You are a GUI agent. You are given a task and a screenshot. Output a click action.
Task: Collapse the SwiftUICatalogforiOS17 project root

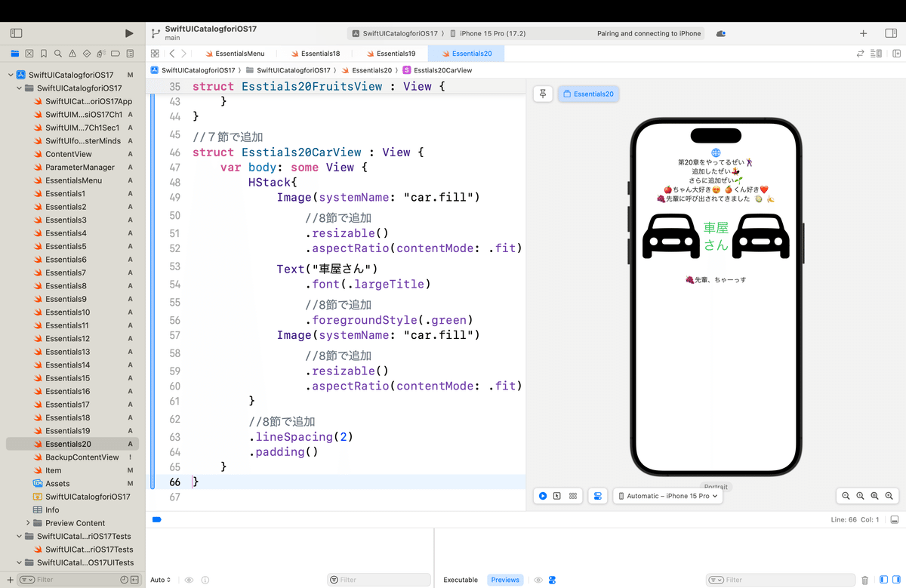(11, 75)
